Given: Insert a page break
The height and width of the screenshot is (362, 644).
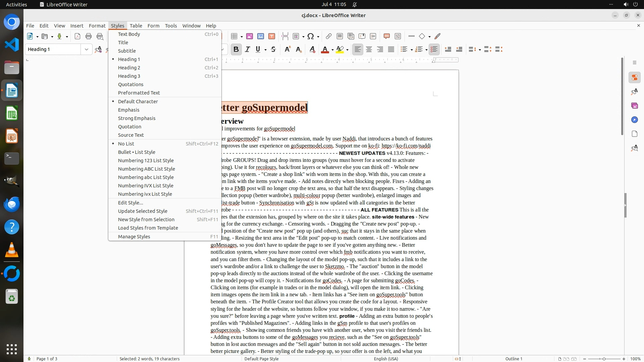Looking at the screenshot, I should click(x=285, y=36).
